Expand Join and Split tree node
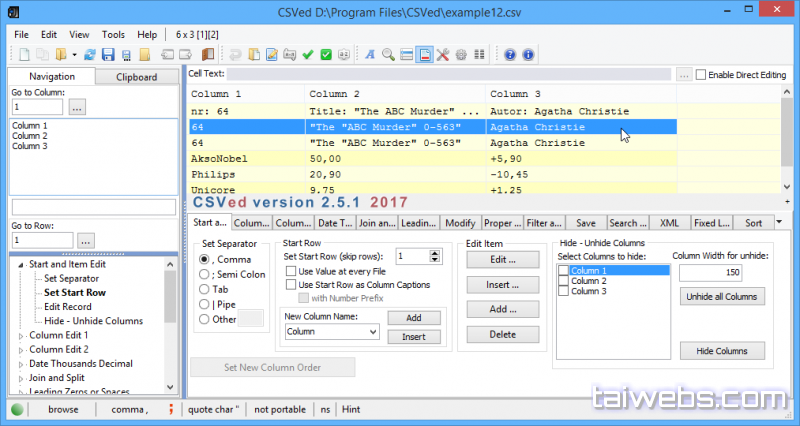This screenshot has width=800, height=426. (x=21, y=379)
